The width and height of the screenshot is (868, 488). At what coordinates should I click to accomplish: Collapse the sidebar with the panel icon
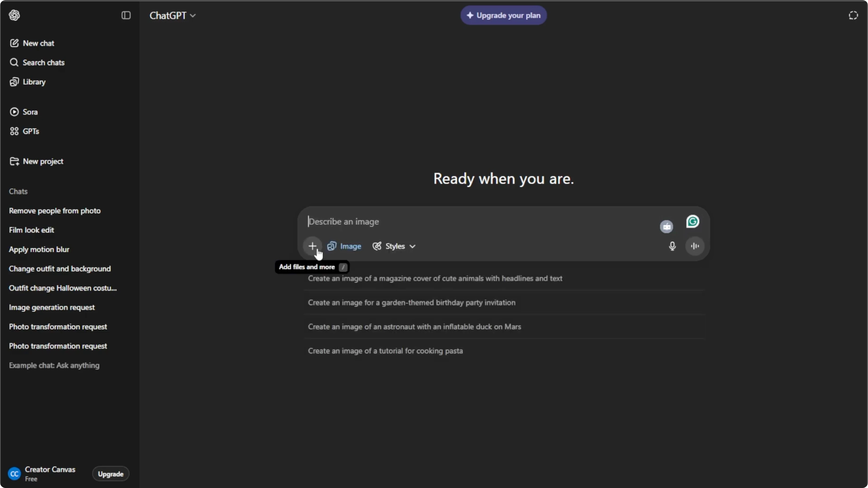(126, 15)
